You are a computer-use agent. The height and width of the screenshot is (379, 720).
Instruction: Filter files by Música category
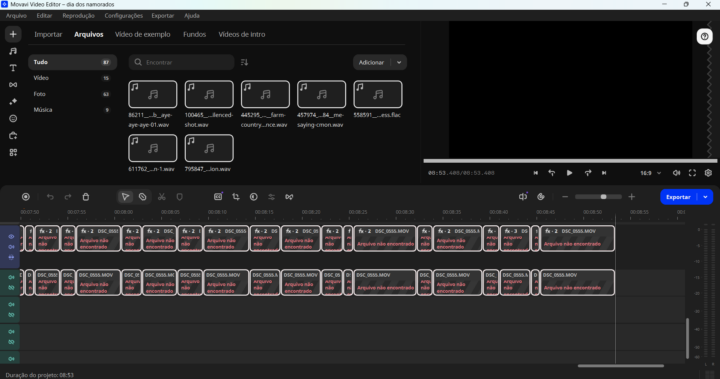point(73,110)
